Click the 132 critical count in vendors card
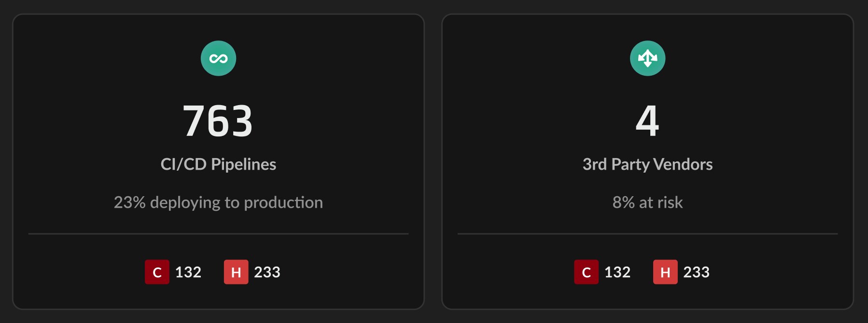This screenshot has height=323, width=868. pyautogui.click(x=617, y=272)
